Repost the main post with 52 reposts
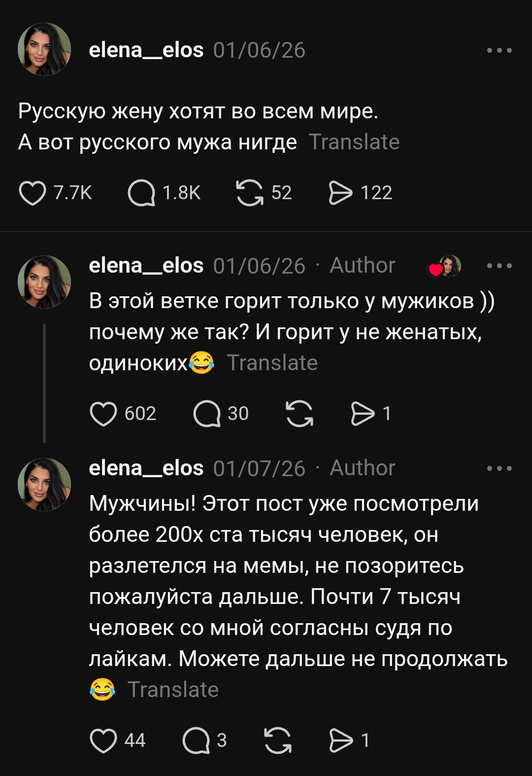This screenshot has height=776, width=532. click(250, 193)
